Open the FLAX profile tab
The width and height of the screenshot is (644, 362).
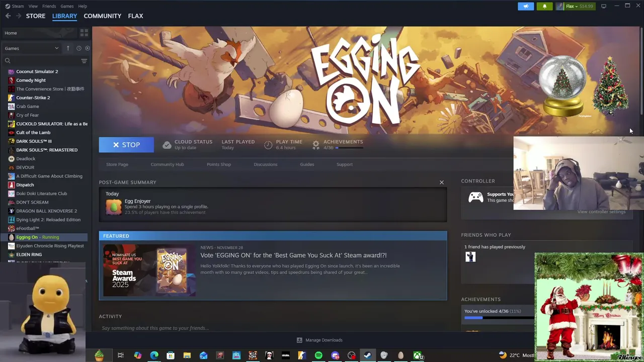pyautogui.click(x=135, y=16)
